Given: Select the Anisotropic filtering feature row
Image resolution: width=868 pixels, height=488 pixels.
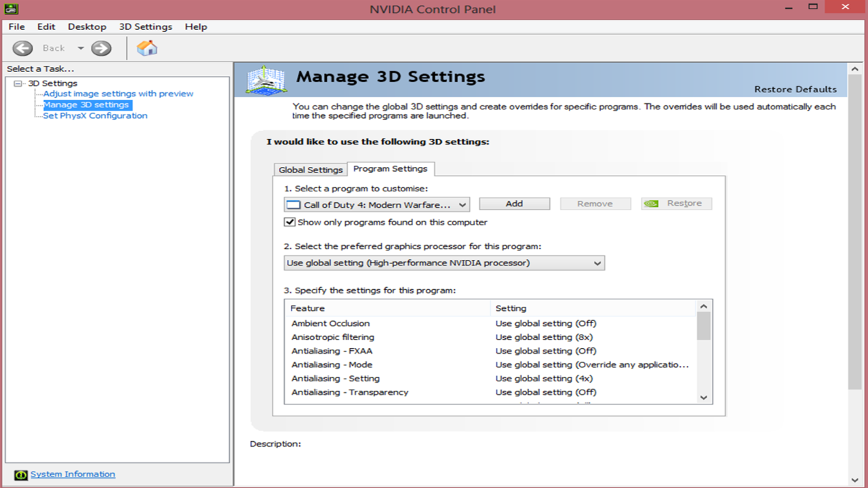Looking at the screenshot, I should click(333, 337).
